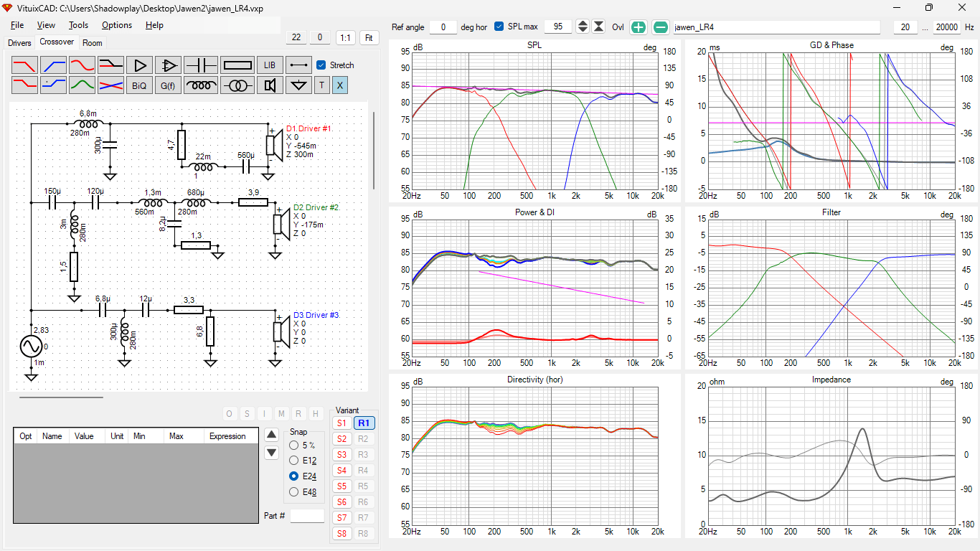Click the 22 grid size button
Image resolution: width=980 pixels, height=551 pixels.
tap(296, 37)
